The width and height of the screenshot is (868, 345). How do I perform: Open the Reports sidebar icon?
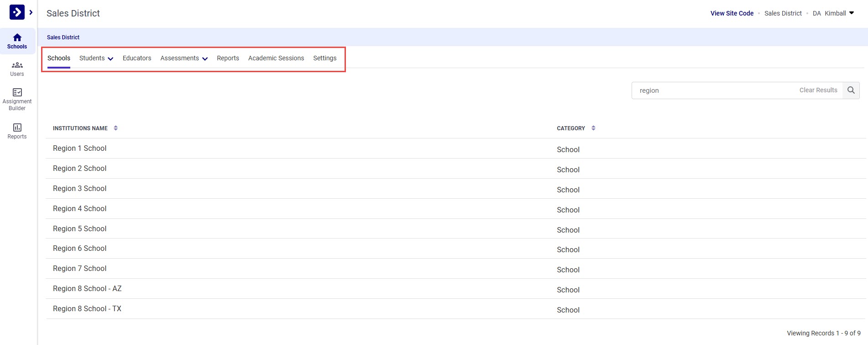coord(17,131)
